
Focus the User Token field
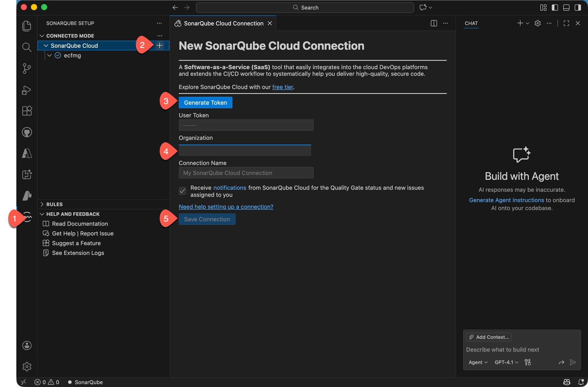point(246,125)
